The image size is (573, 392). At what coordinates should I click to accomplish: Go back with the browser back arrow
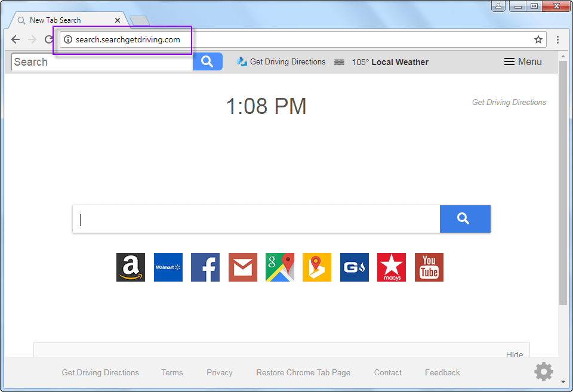(16, 39)
